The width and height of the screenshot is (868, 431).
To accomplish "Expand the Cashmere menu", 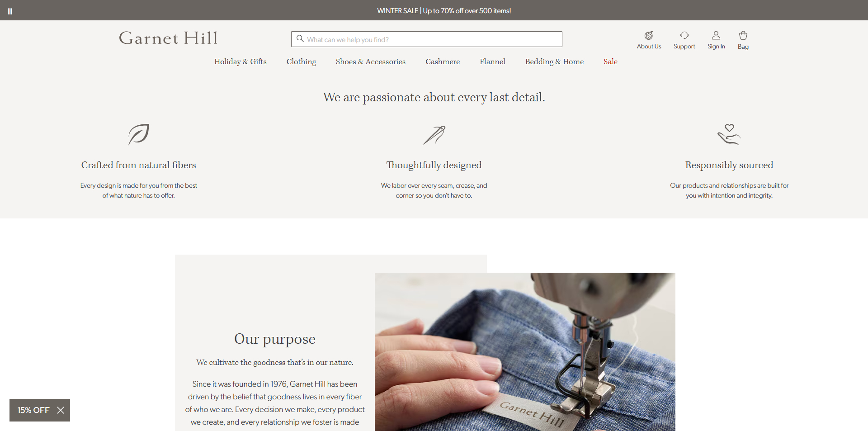I will click(443, 62).
